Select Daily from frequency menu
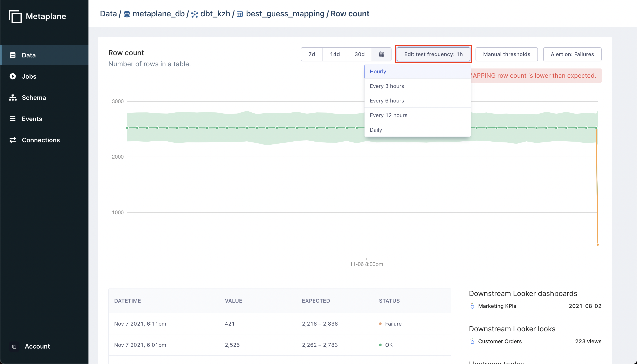This screenshot has width=637, height=364. pos(376,130)
